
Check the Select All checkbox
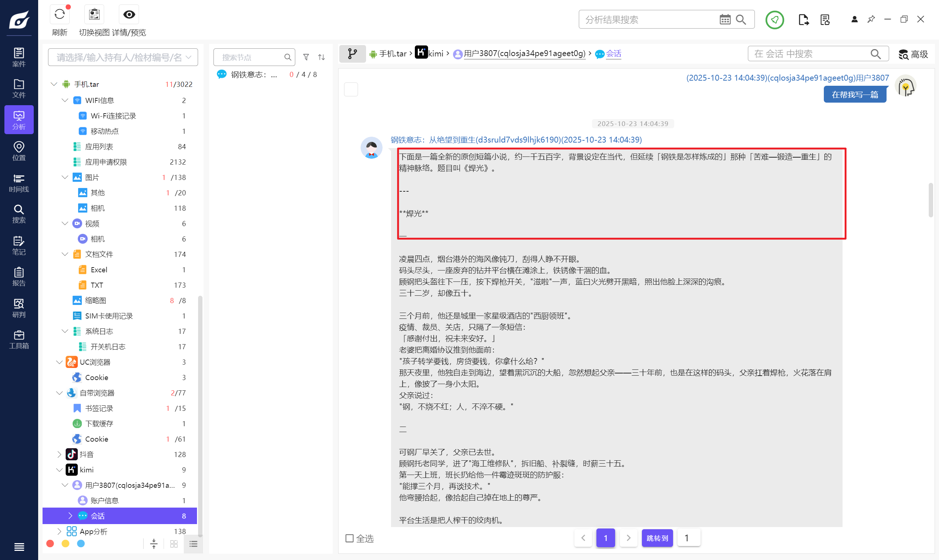pos(350,538)
